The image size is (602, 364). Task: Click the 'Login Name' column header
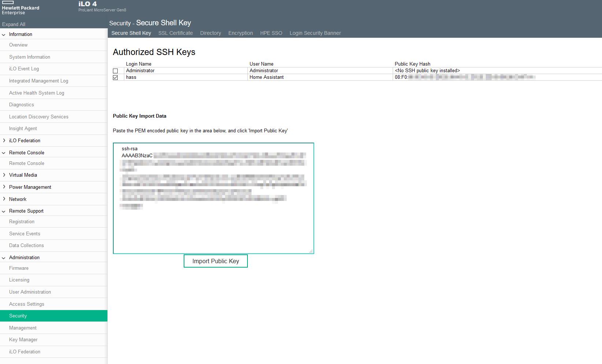[139, 64]
